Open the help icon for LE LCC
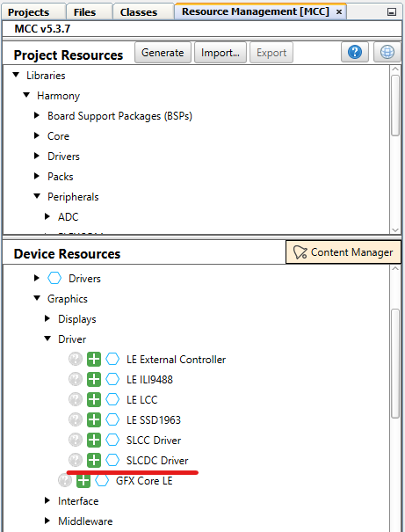Image resolution: width=405 pixels, height=532 pixels. [x=76, y=400]
